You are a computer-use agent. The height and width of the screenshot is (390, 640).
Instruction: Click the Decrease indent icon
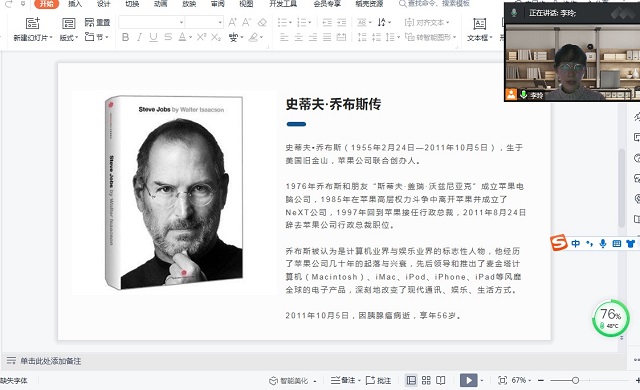click(327, 22)
